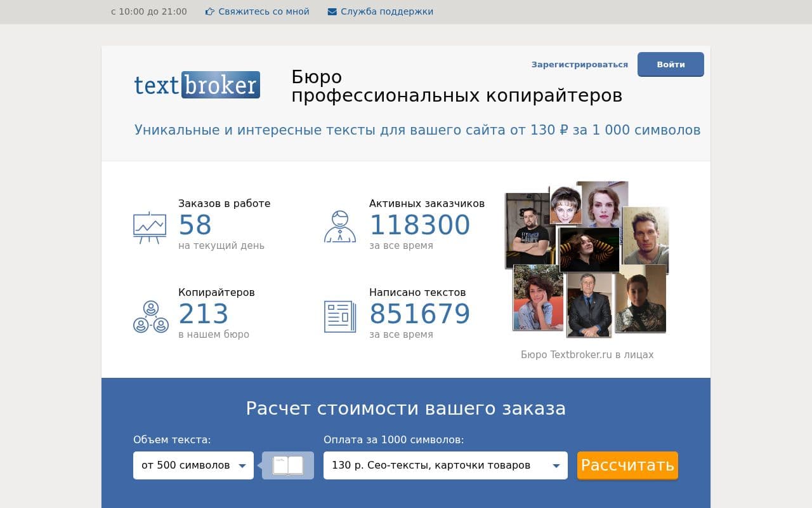Click the "Зарегистрироваться" link

tap(579, 64)
